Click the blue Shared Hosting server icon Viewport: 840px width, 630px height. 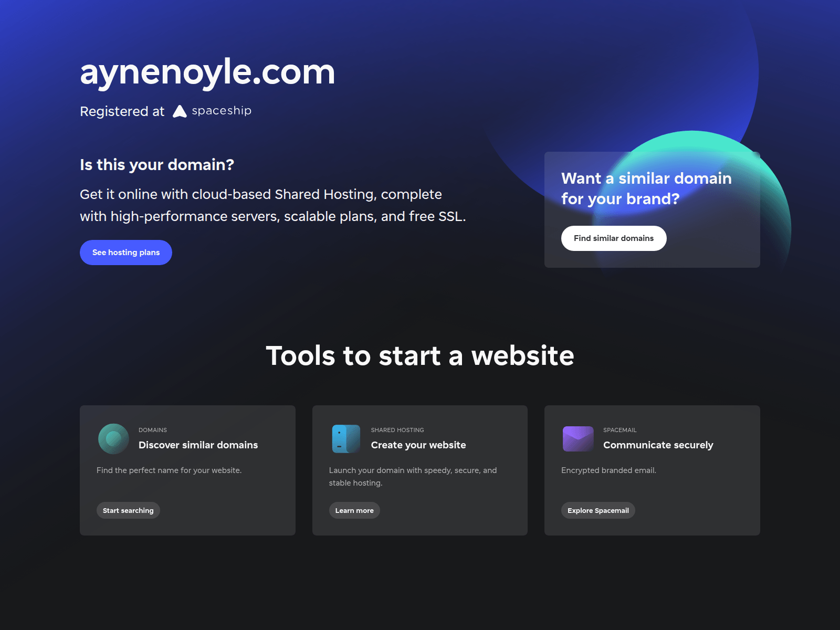pos(346,439)
